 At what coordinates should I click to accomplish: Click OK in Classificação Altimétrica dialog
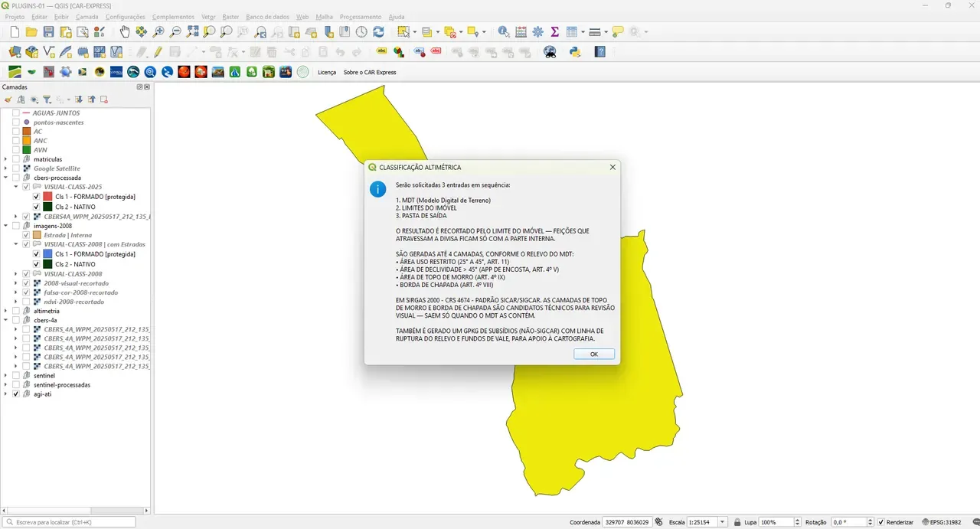click(x=594, y=354)
